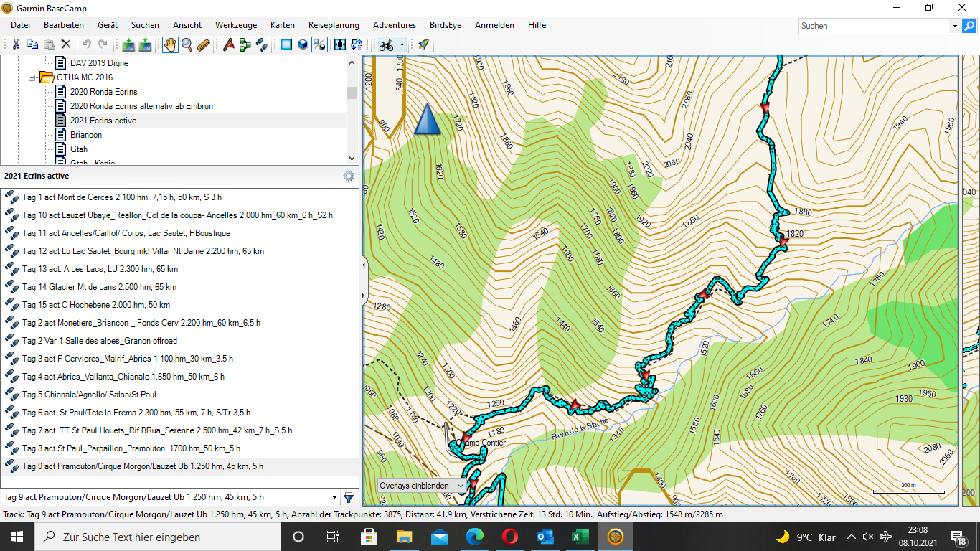
Task: Select the Zoom magnifier tool
Action: pos(187,44)
